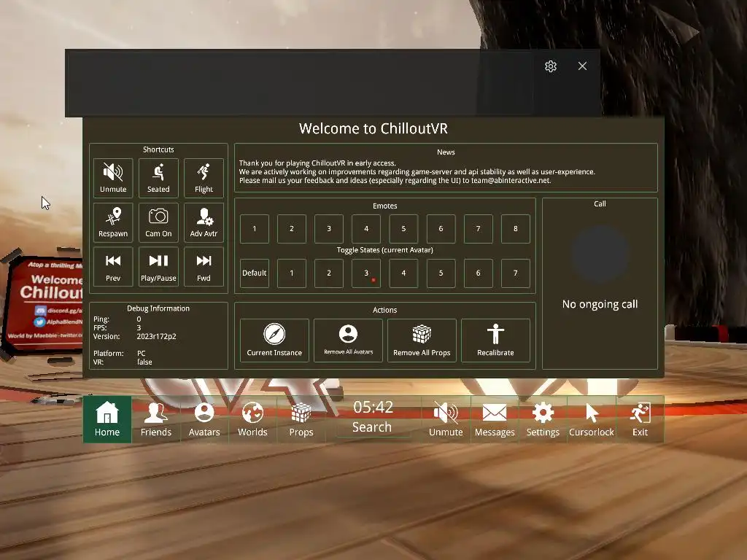Trigger Emote 7

pyautogui.click(x=478, y=228)
